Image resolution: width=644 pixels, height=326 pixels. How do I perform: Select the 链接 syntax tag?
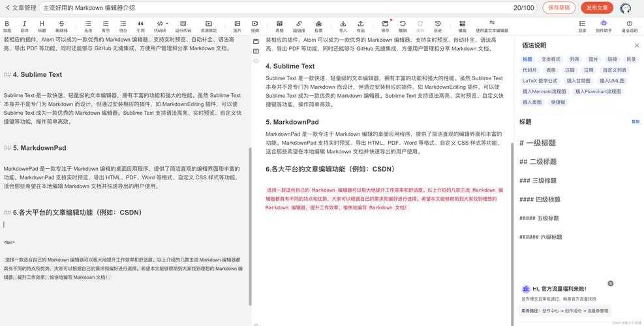click(613, 59)
